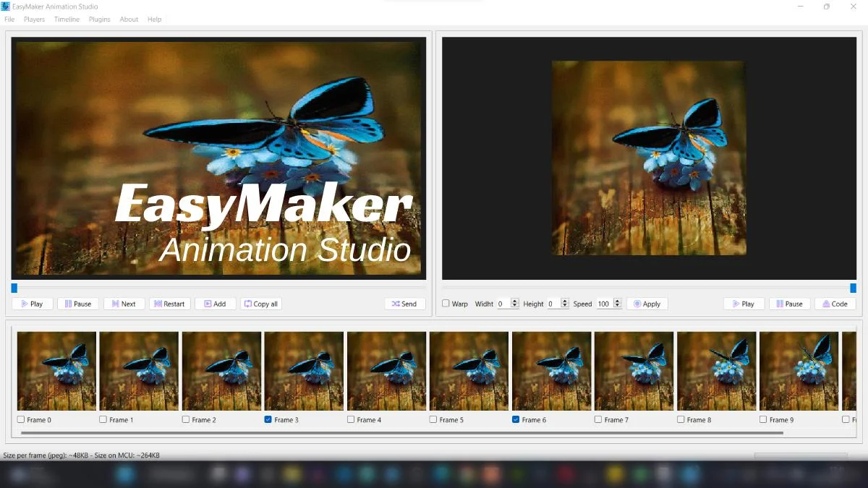Uncheck the Frame 3 checkbox
This screenshot has width=868, height=488.
point(268,419)
